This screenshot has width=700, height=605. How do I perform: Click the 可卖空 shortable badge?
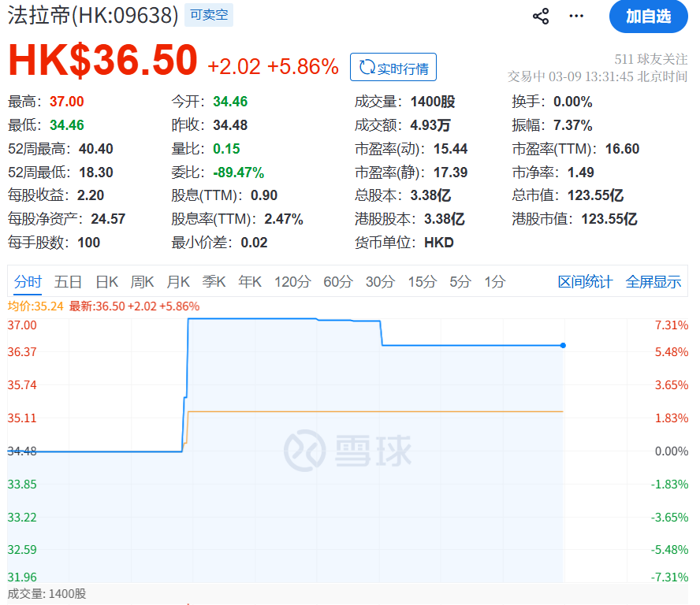pyautogui.click(x=208, y=15)
